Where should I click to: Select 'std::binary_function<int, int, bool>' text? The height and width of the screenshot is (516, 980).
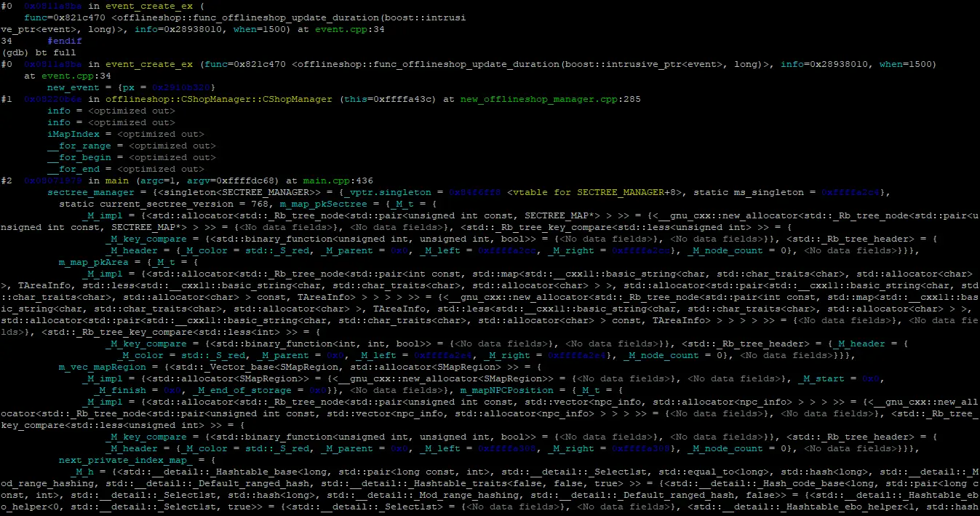point(320,344)
